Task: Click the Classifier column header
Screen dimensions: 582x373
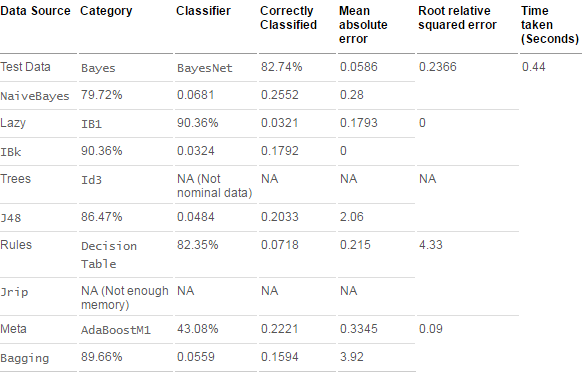Action: tap(203, 11)
